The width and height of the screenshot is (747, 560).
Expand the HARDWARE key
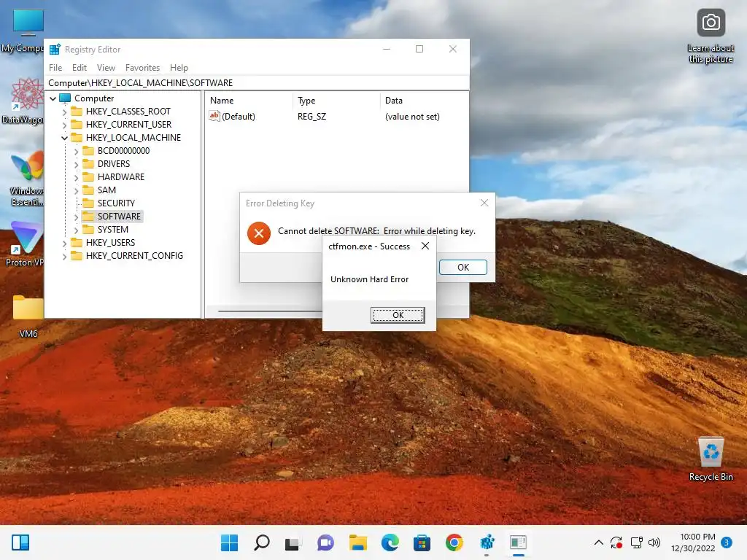pyautogui.click(x=76, y=177)
